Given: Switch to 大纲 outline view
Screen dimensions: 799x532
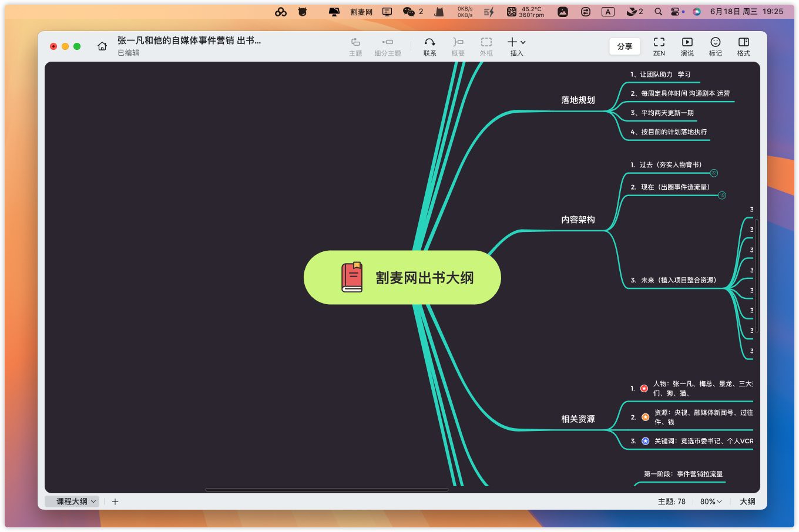Looking at the screenshot, I should pyautogui.click(x=747, y=501).
